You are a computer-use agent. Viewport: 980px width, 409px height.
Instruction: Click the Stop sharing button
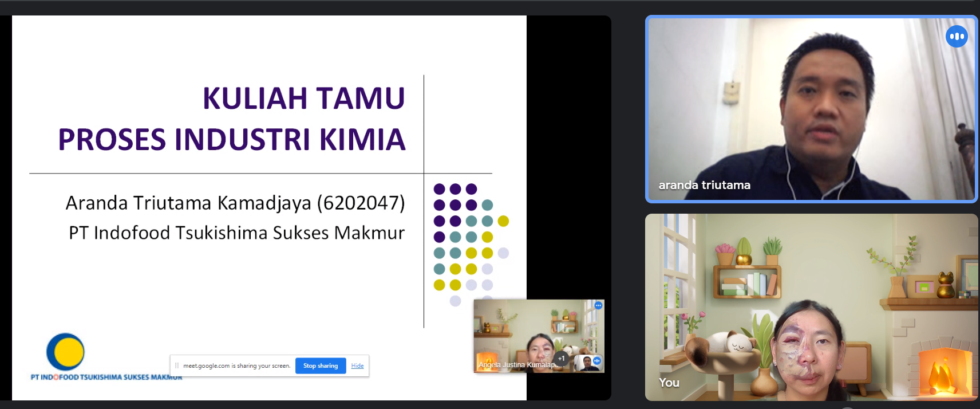pyautogui.click(x=321, y=365)
